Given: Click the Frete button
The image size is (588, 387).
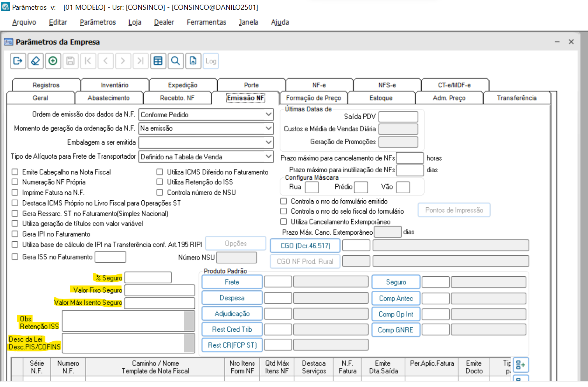Looking at the screenshot, I should point(232,282).
